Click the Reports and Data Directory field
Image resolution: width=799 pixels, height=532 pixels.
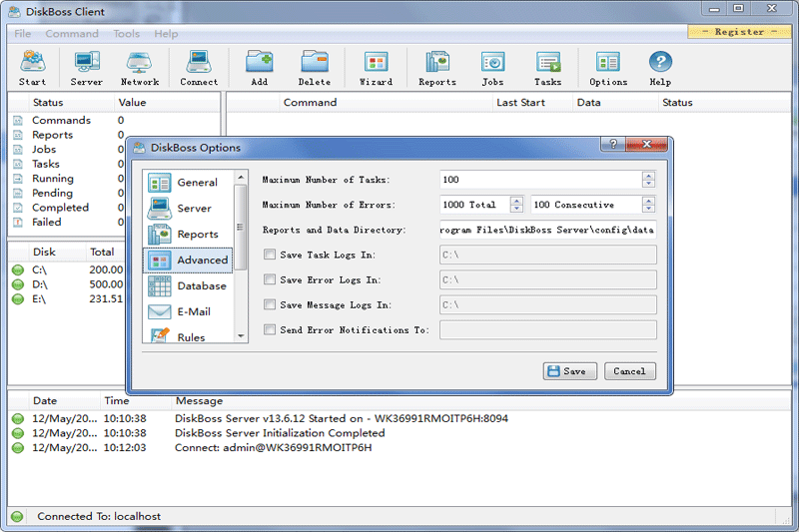click(x=547, y=230)
